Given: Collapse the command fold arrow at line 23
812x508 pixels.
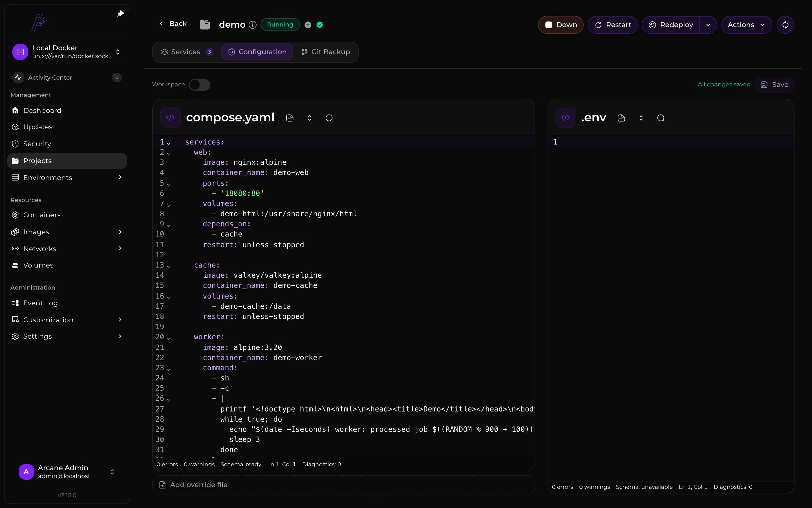Looking at the screenshot, I should click(169, 369).
